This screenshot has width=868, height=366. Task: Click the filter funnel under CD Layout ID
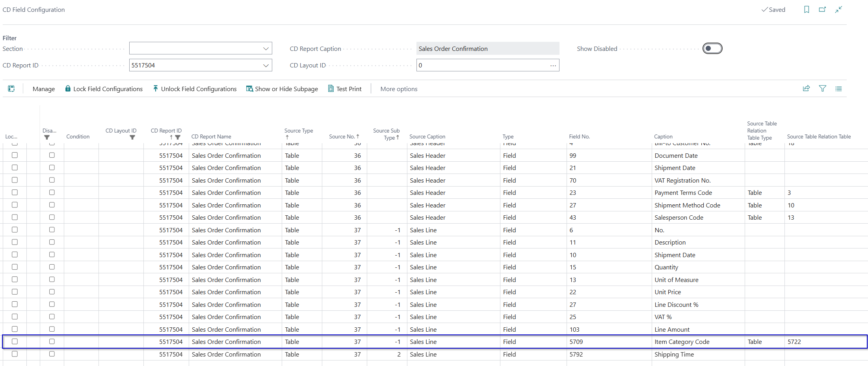click(x=132, y=137)
